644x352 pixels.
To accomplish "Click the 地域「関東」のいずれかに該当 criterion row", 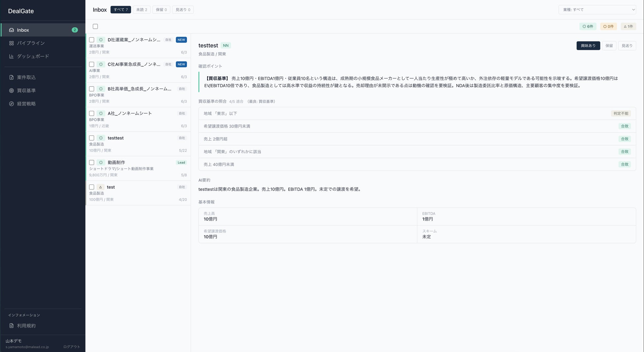I will click(417, 152).
